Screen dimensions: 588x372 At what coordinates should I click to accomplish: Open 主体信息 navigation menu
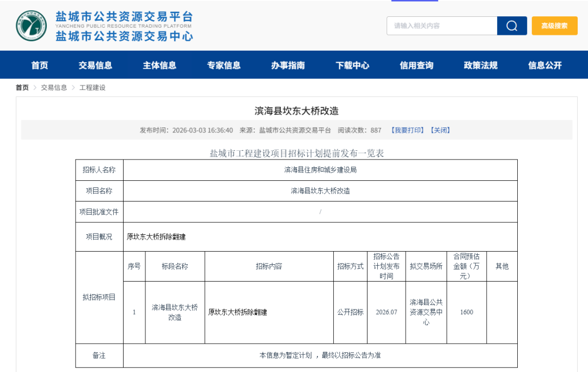click(x=160, y=65)
